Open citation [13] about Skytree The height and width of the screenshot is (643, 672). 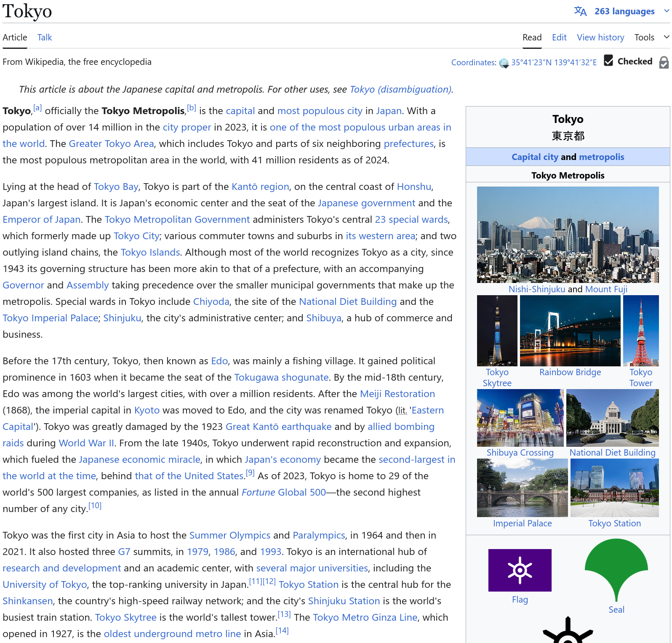284,614
